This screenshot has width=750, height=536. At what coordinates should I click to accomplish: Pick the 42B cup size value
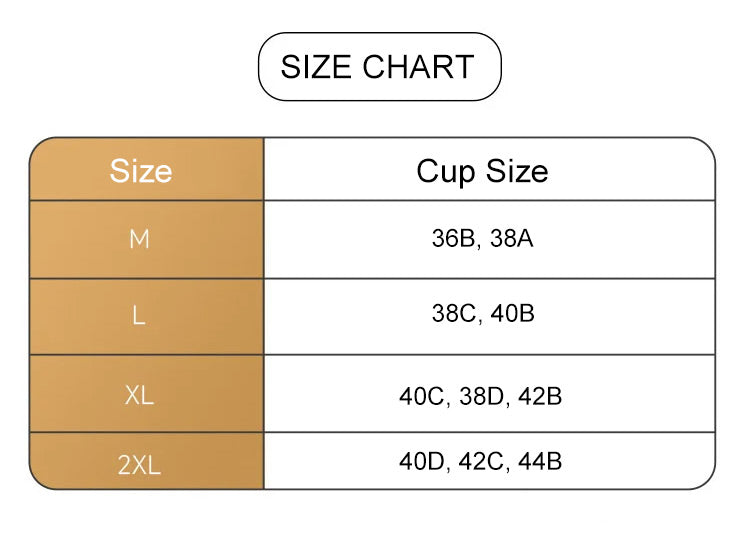[x=540, y=396]
